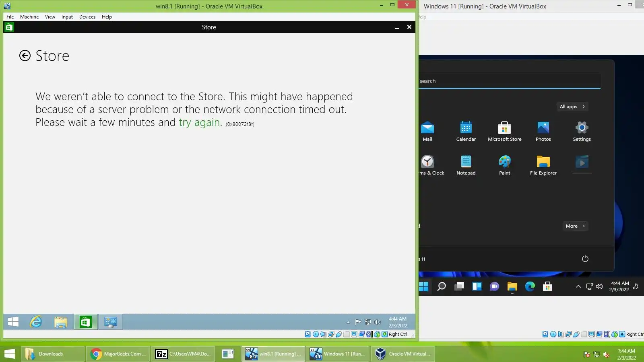Image resolution: width=644 pixels, height=362 pixels.
Task: Open the volume control in Windows 8.1 tray
Action: coord(377,322)
